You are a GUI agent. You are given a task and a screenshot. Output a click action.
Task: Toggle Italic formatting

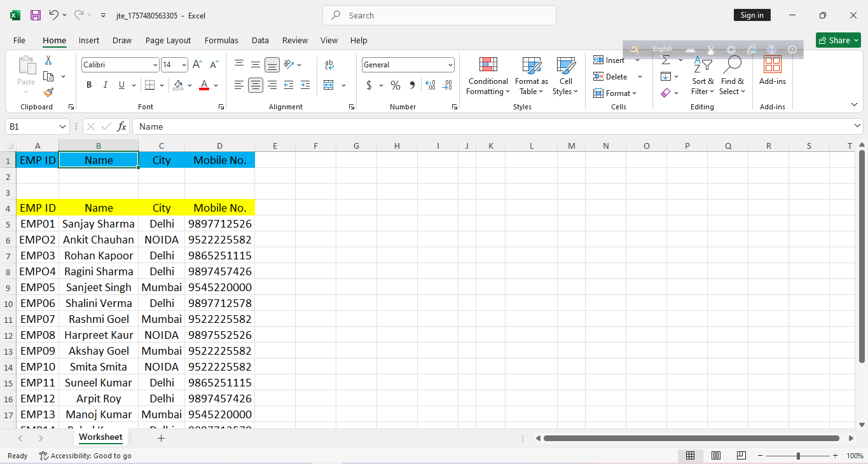pos(106,85)
